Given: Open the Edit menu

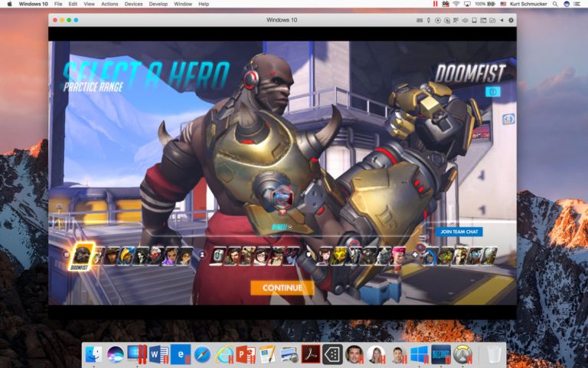Looking at the screenshot, I should (73, 4).
